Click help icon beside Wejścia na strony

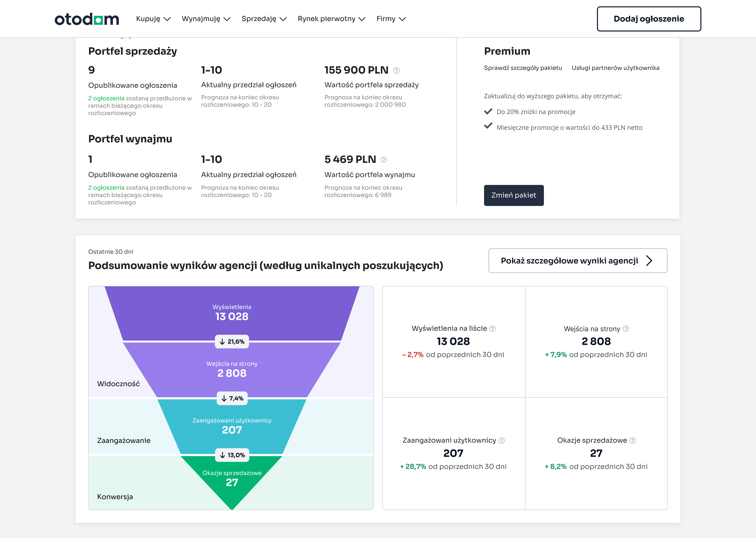tap(626, 329)
